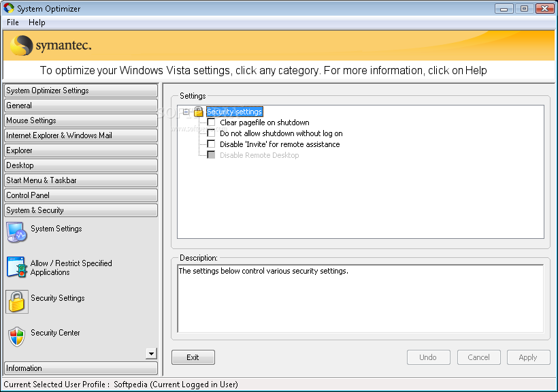Collapse the Security settings tree node

(186, 112)
